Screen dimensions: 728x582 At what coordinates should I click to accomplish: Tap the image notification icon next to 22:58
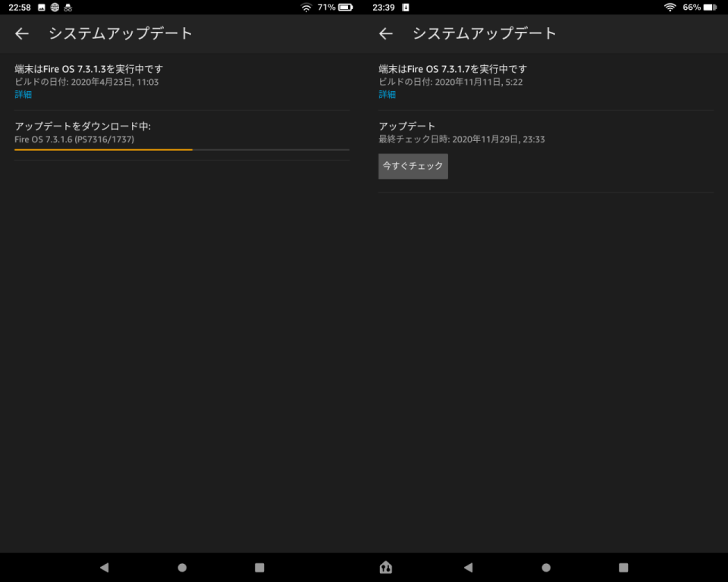41,8
